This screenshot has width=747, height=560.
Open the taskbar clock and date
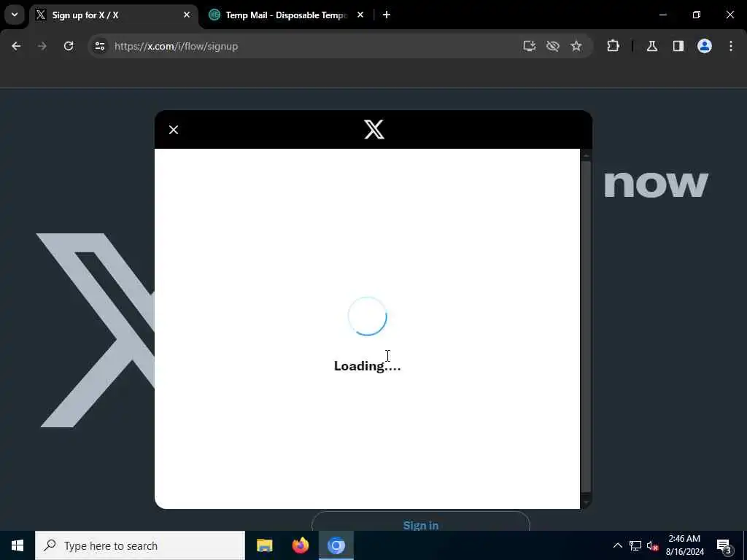(684, 545)
